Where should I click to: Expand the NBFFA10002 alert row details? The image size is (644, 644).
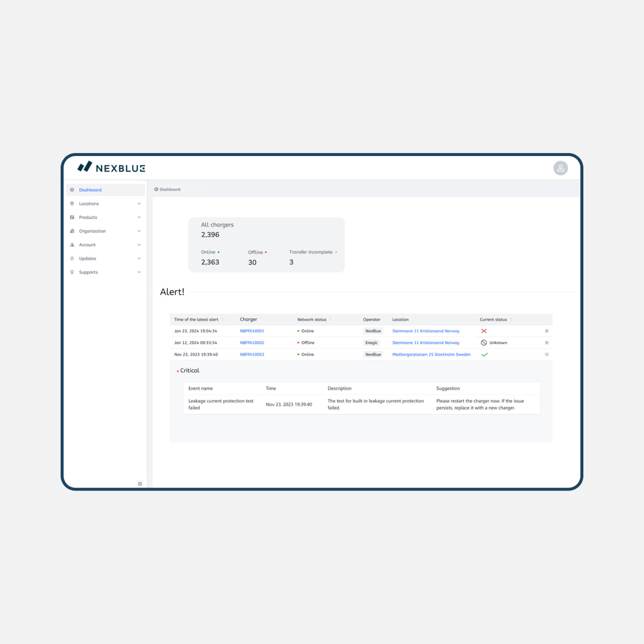point(547,343)
